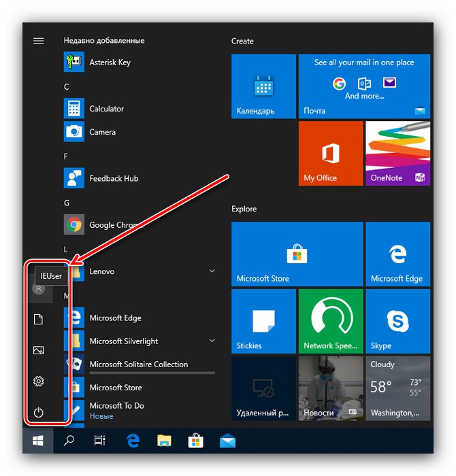
Task: Select Microsoft To Do in the list
Action: click(x=140, y=411)
